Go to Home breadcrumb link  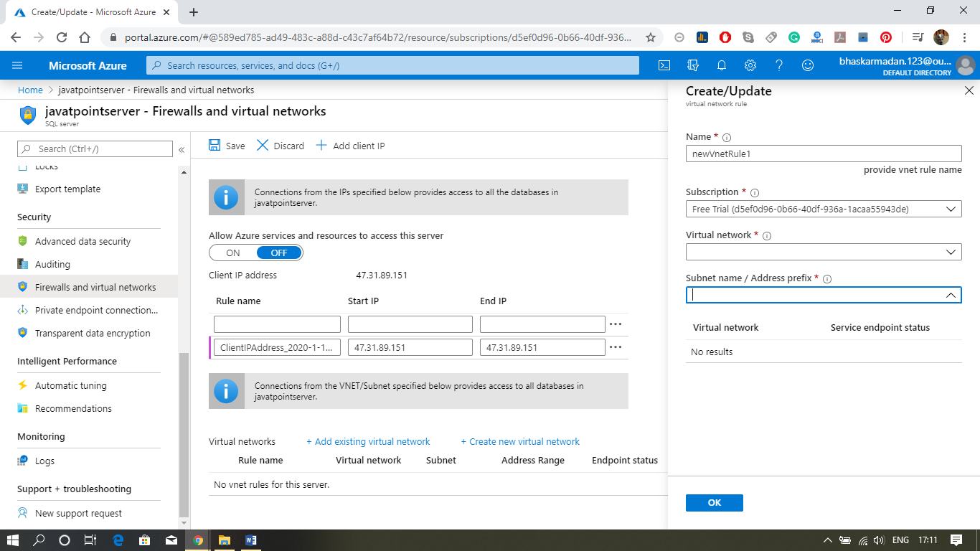coord(30,90)
